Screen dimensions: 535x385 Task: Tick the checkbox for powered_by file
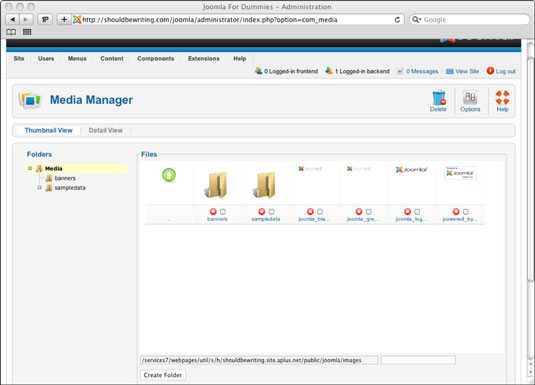click(466, 212)
